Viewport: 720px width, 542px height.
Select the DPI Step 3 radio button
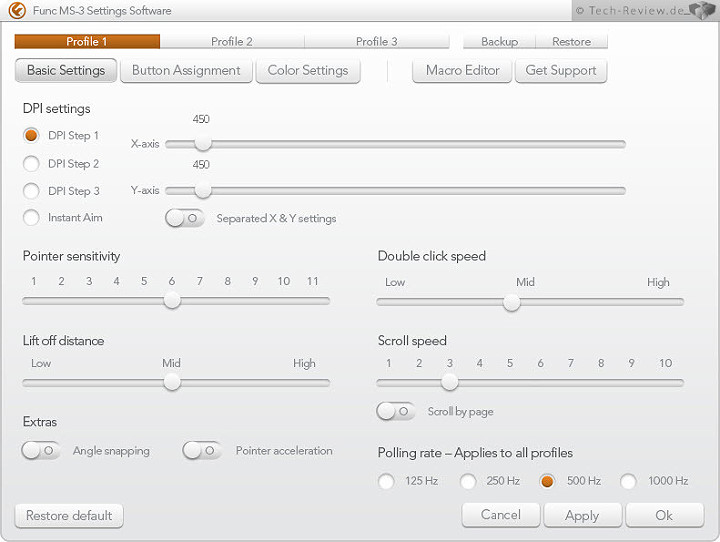tap(31, 191)
